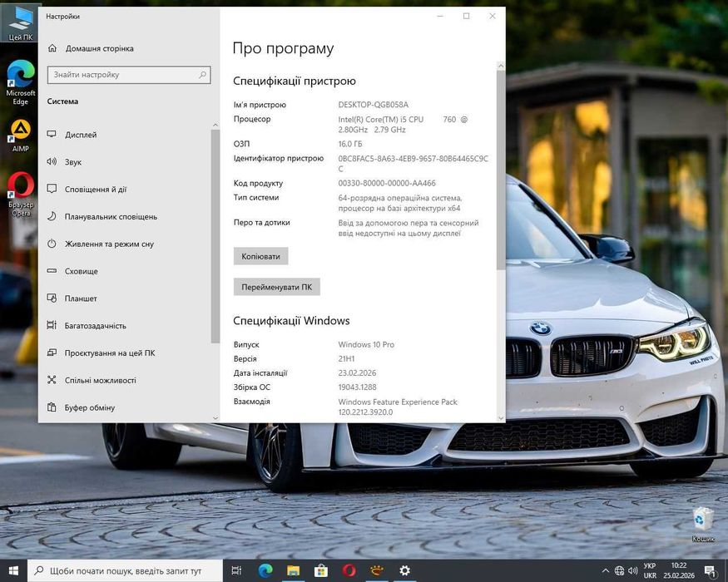Open the Спільні можливості icon

coord(52,380)
